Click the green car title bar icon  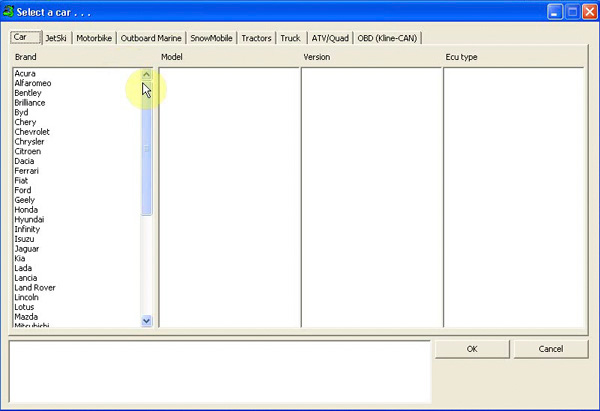point(10,11)
